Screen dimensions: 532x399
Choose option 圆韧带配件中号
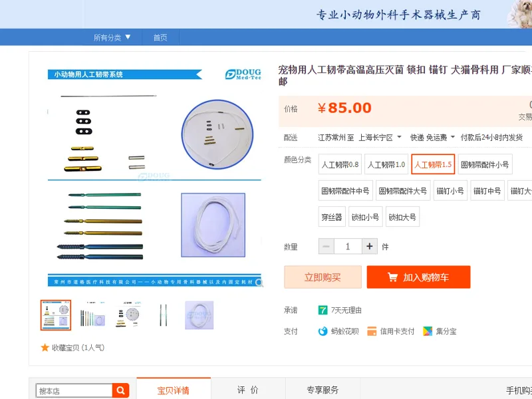tap(345, 191)
